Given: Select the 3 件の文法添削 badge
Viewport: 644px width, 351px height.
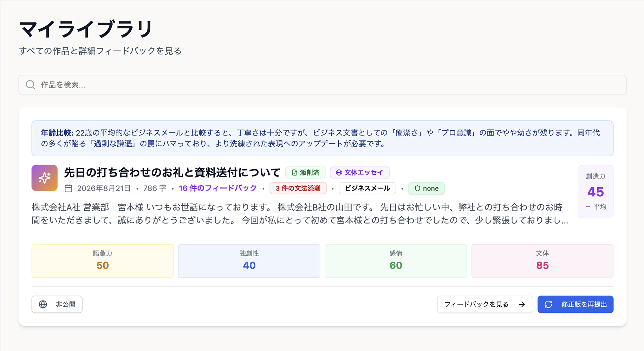Looking at the screenshot, I should [x=298, y=188].
